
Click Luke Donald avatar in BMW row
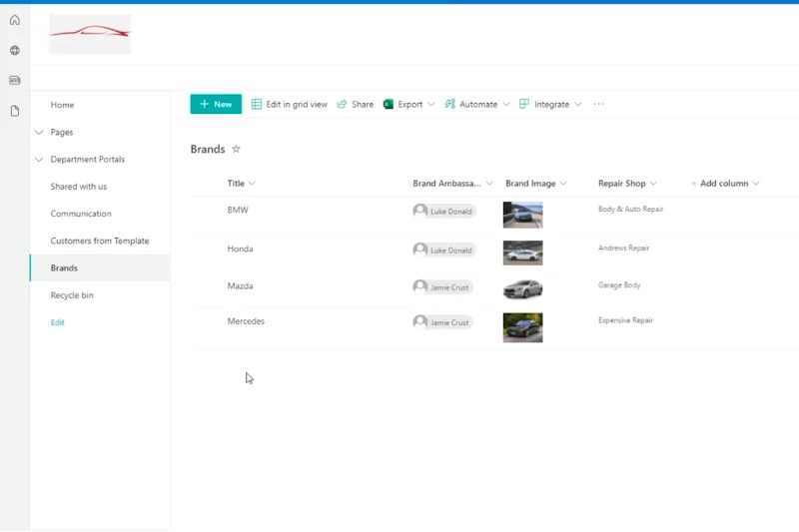(419, 211)
